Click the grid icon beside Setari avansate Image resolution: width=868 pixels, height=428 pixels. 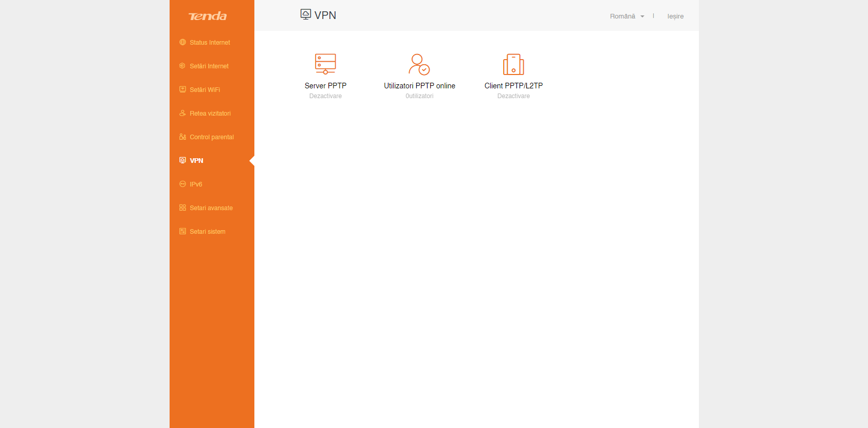coord(182,208)
